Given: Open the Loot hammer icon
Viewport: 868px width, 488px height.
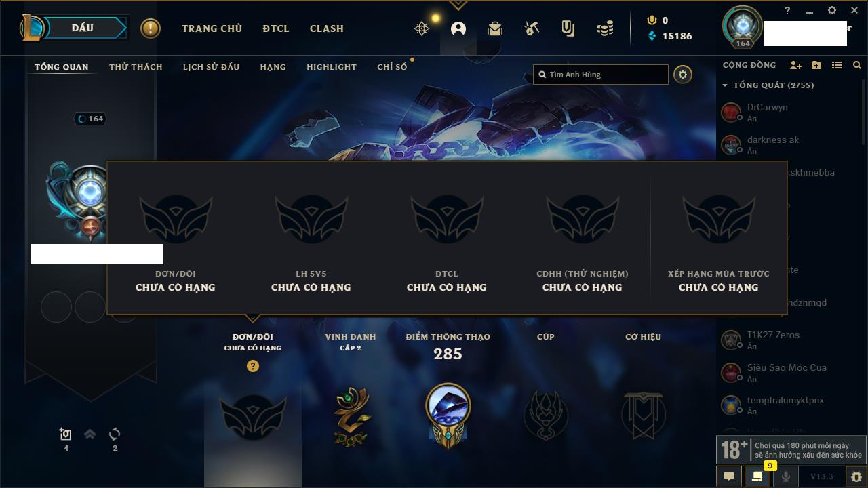Looking at the screenshot, I should (x=532, y=28).
